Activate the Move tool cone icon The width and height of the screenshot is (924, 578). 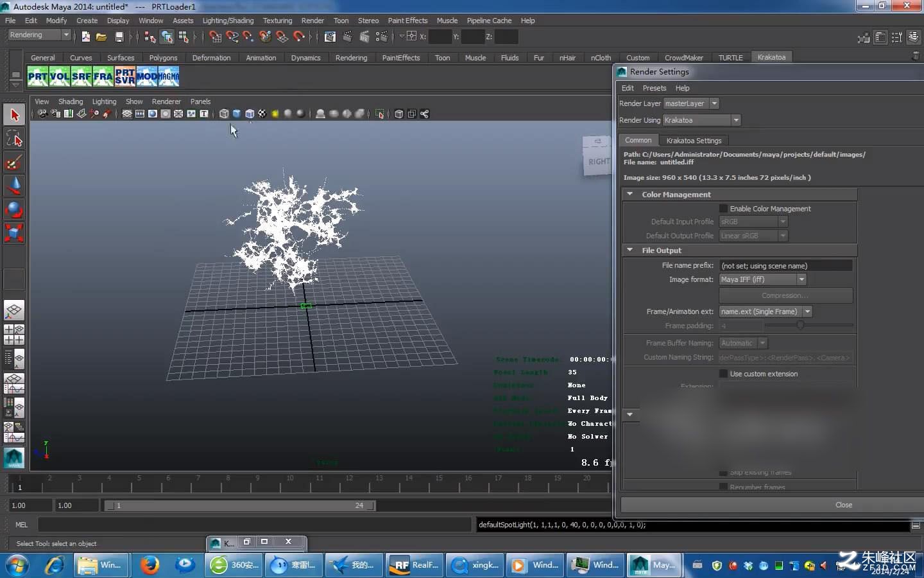pyautogui.click(x=14, y=186)
